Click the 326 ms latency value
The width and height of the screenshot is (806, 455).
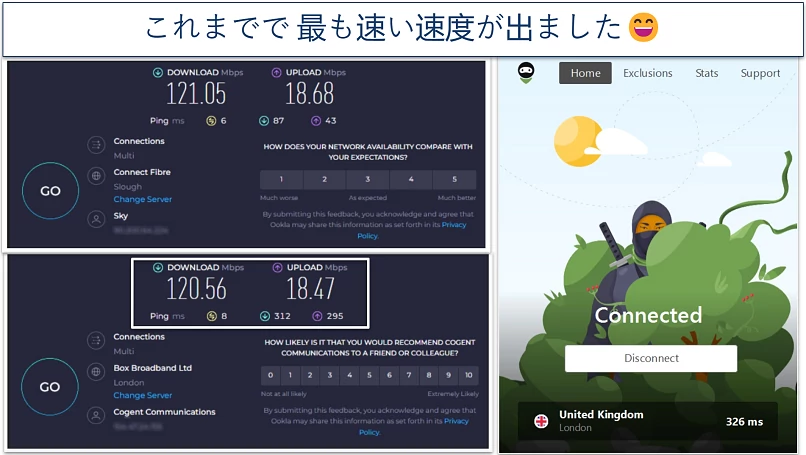coord(744,422)
